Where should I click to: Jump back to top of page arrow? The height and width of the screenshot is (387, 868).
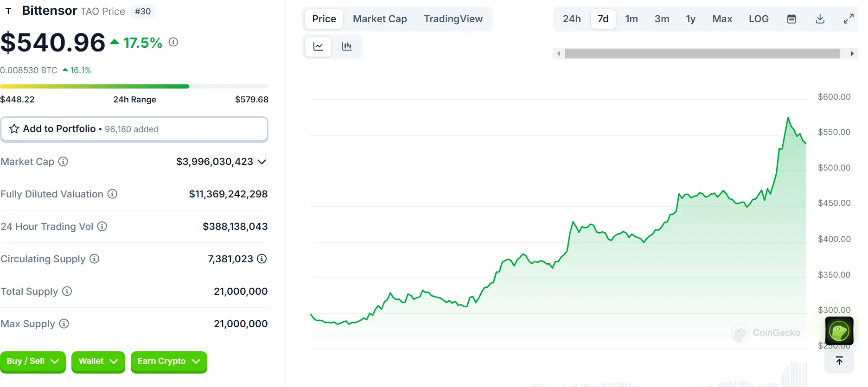839,361
